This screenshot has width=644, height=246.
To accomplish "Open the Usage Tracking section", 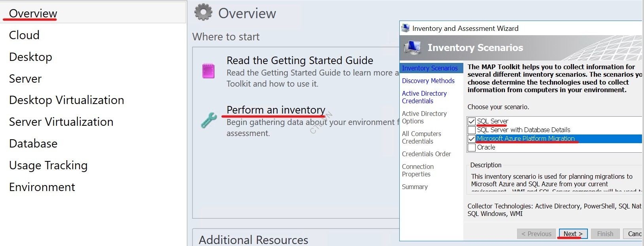I will click(x=48, y=165).
